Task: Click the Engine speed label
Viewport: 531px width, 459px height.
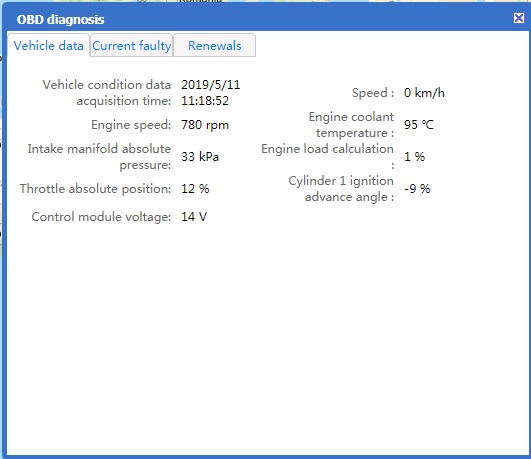Action: coord(131,125)
